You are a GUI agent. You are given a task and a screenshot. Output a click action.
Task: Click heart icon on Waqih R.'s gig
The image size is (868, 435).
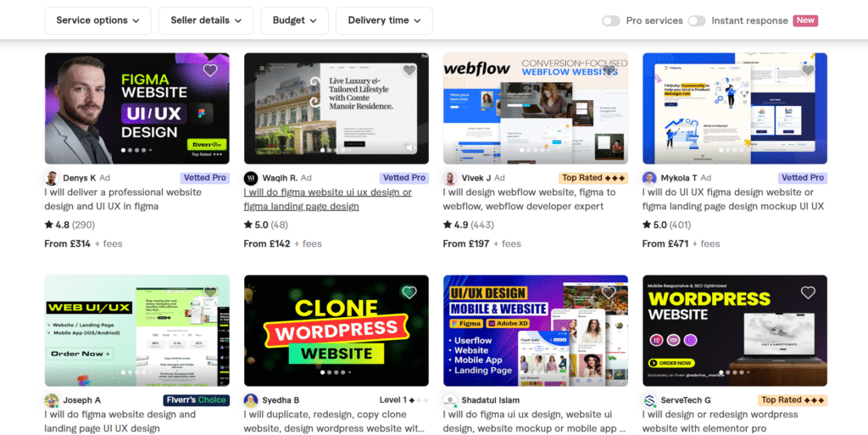(409, 70)
